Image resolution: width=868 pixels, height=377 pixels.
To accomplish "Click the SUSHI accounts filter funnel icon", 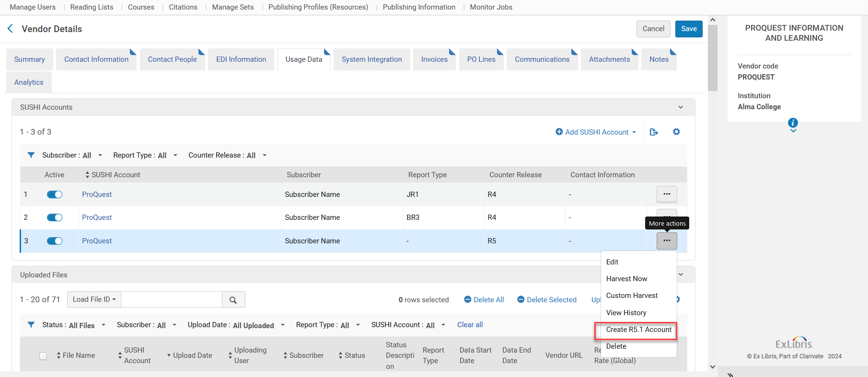I will (x=31, y=155).
